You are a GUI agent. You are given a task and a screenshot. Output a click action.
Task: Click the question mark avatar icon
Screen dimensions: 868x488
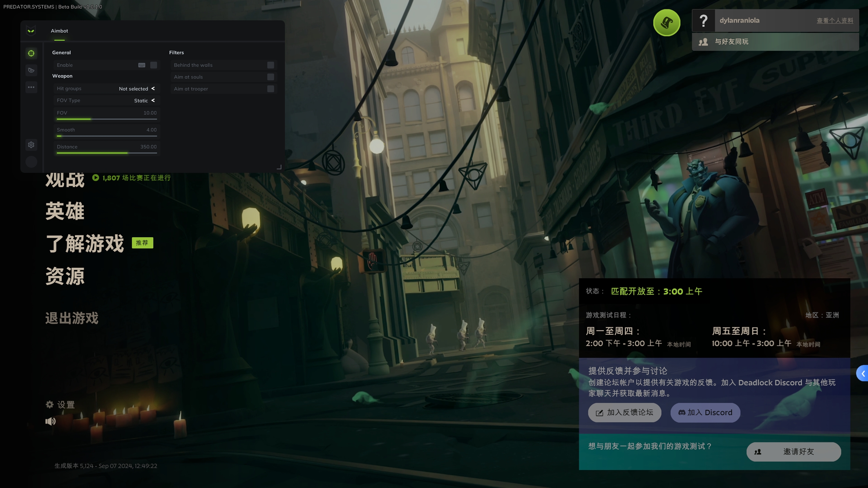(703, 21)
